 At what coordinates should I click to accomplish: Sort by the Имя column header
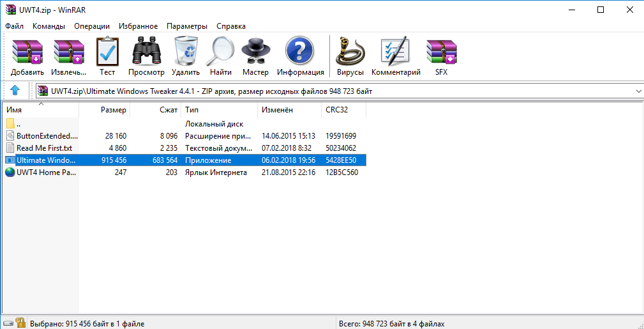tap(40, 111)
